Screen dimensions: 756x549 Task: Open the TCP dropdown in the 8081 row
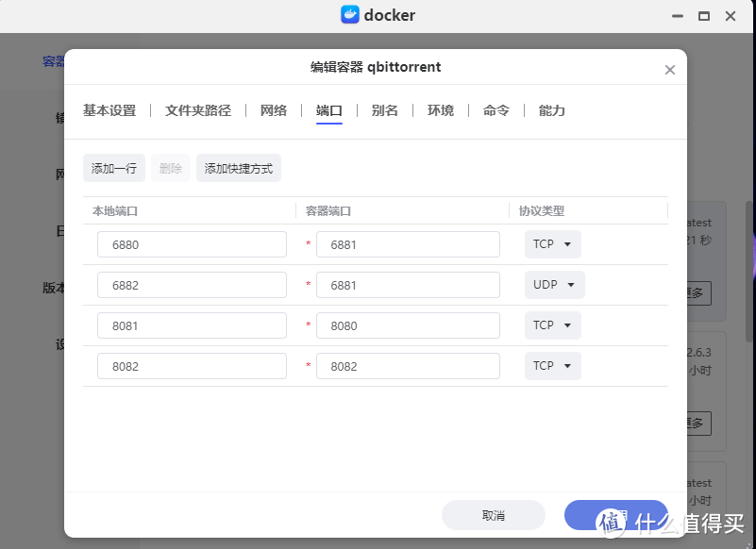[552, 324]
